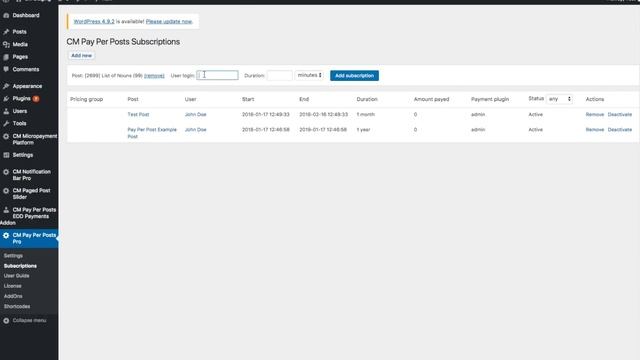This screenshot has height=360, width=640.
Task: Click the Amount payed column header
Action: click(x=431, y=99)
